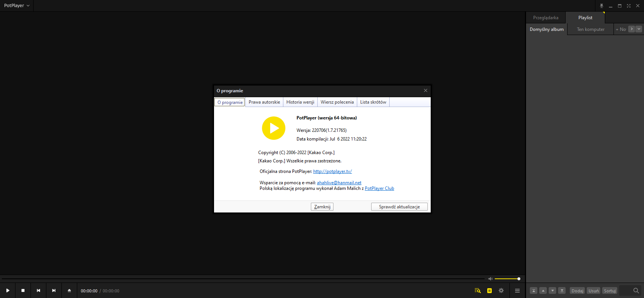Add a new album with the plus tab
Image resolution: width=644 pixels, height=298 pixels.
[621, 29]
